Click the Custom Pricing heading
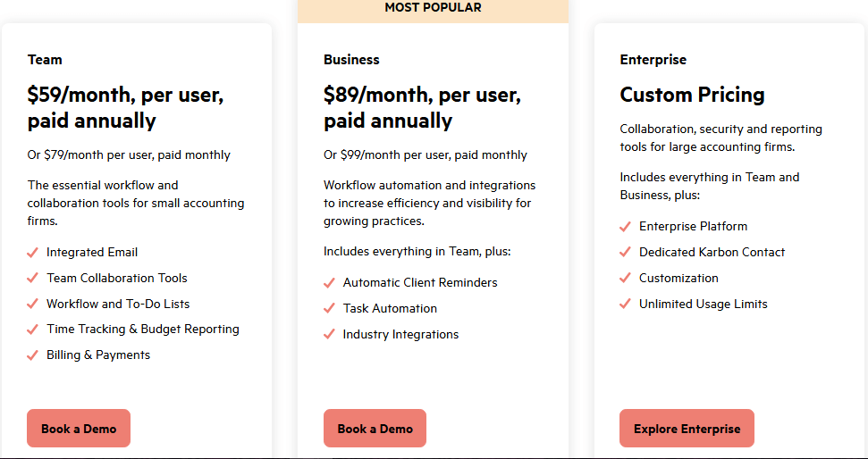 (x=692, y=95)
